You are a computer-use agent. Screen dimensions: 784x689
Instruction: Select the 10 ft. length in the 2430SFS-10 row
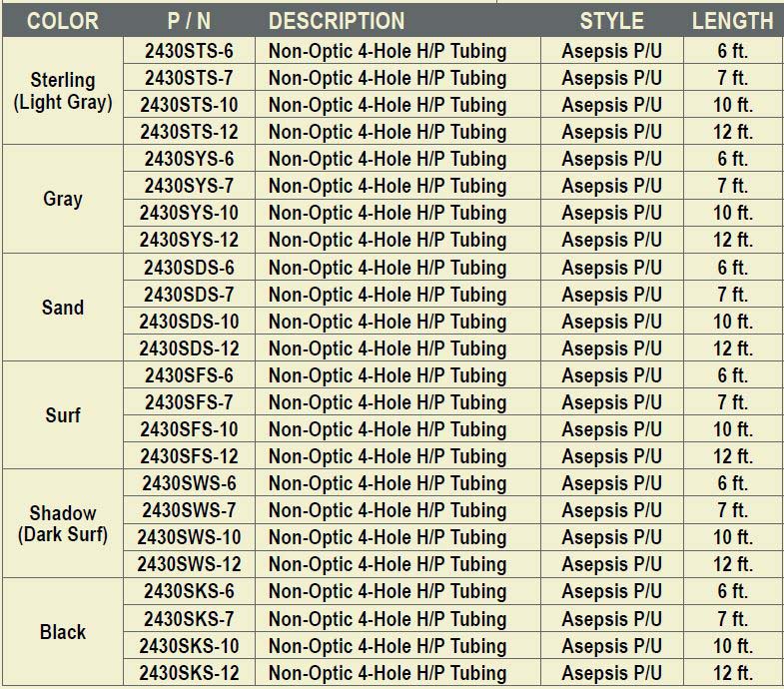[x=732, y=429]
